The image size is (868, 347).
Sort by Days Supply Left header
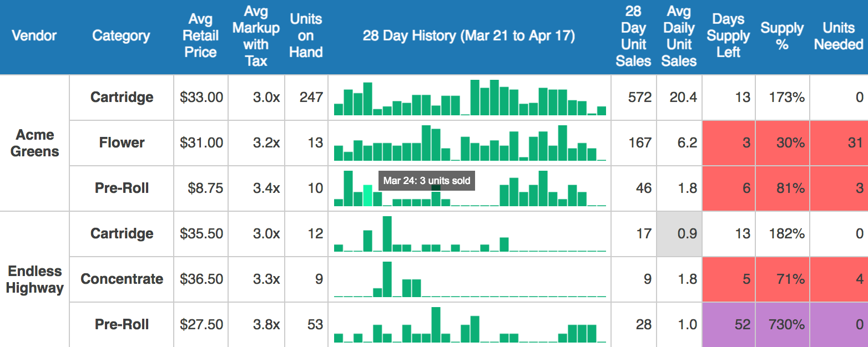point(728,36)
